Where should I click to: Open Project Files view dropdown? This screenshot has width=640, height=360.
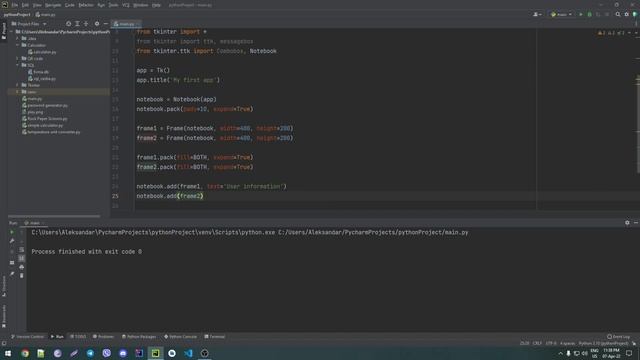click(29, 24)
